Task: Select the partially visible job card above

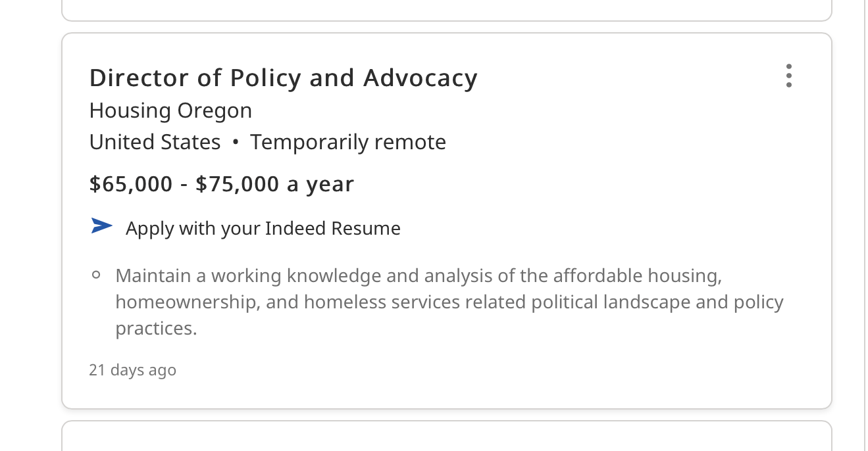Action: click(446, 9)
